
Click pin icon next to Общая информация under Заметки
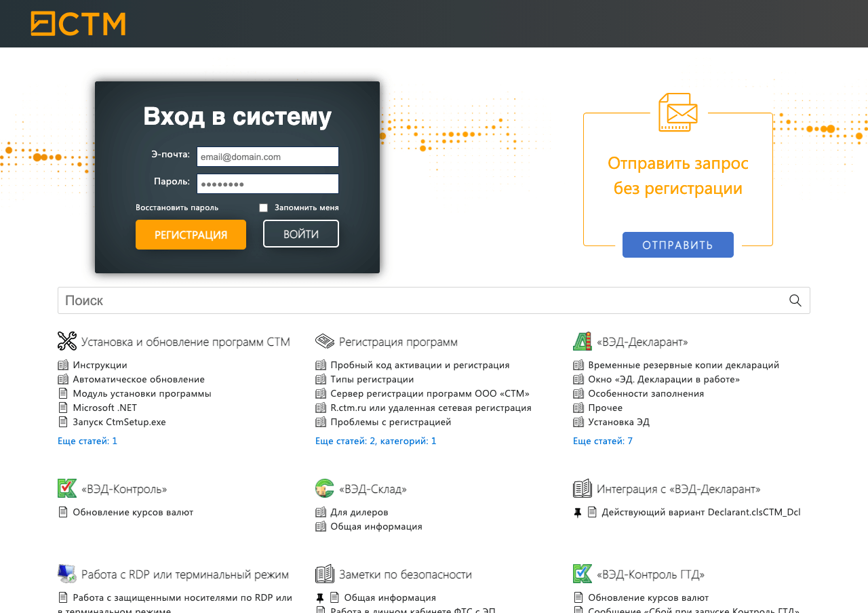[x=320, y=598]
